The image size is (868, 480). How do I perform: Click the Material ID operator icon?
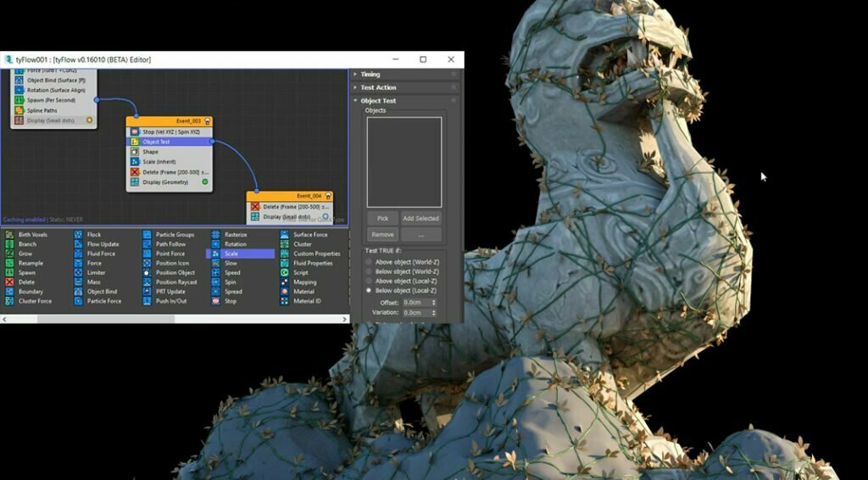coord(284,301)
